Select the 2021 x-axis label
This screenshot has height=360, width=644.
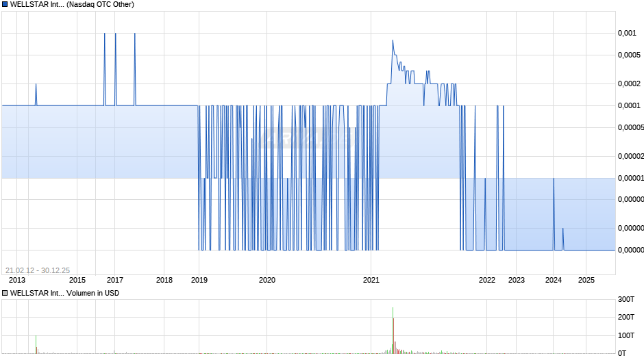tap(371, 280)
